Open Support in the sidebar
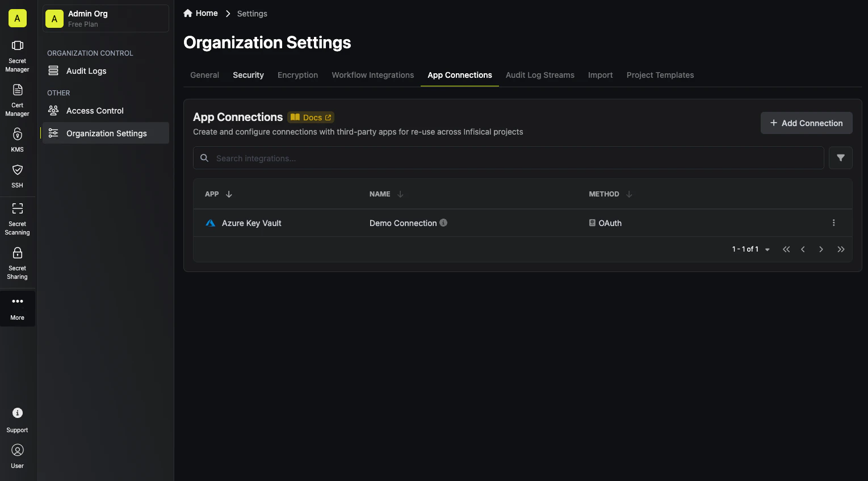Screen dimensions: 868x481 tap(18, 420)
